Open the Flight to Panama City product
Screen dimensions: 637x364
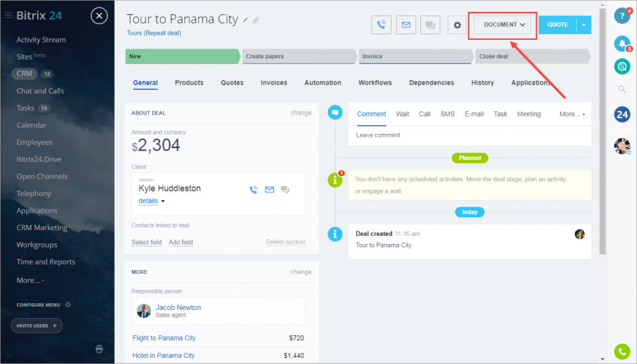164,338
